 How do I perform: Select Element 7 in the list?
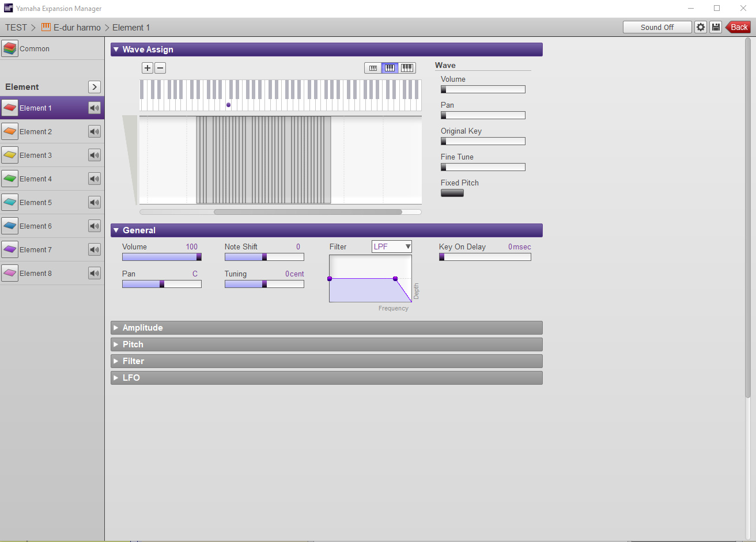pyautogui.click(x=52, y=249)
